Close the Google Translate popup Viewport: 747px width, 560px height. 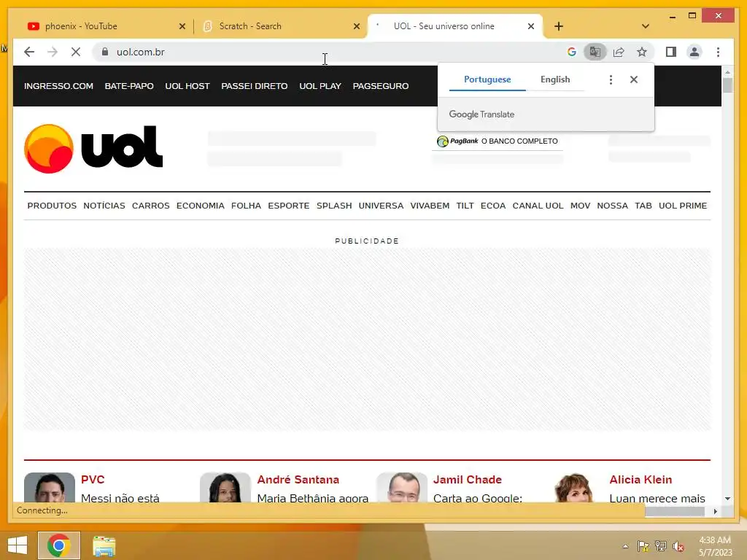pyautogui.click(x=634, y=79)
